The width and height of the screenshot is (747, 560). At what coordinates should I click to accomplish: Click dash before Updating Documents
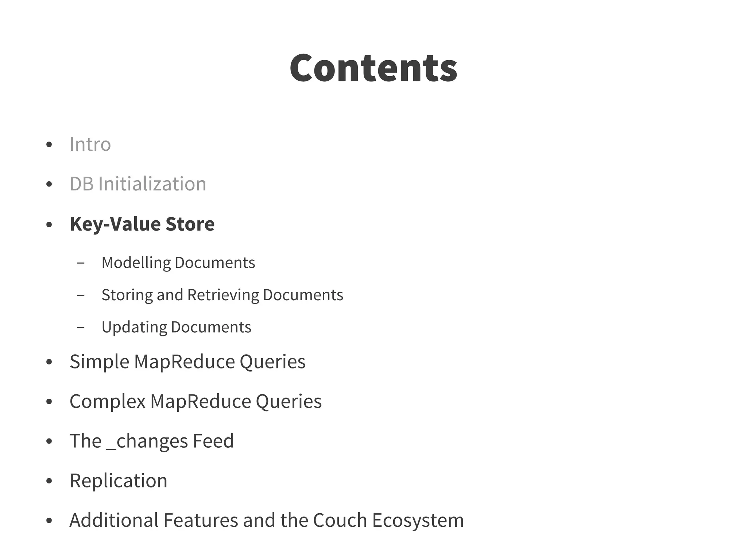(81, 328)
